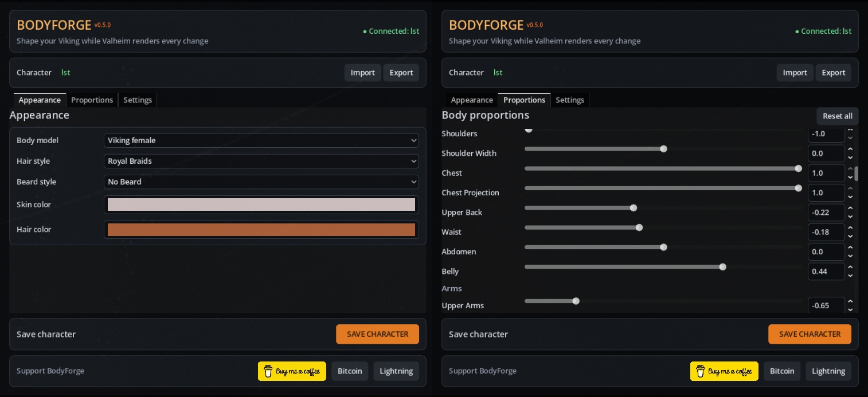This screenshot has width=868, height=397.
Task: Open the Body model dropdown
Action: 261,140
